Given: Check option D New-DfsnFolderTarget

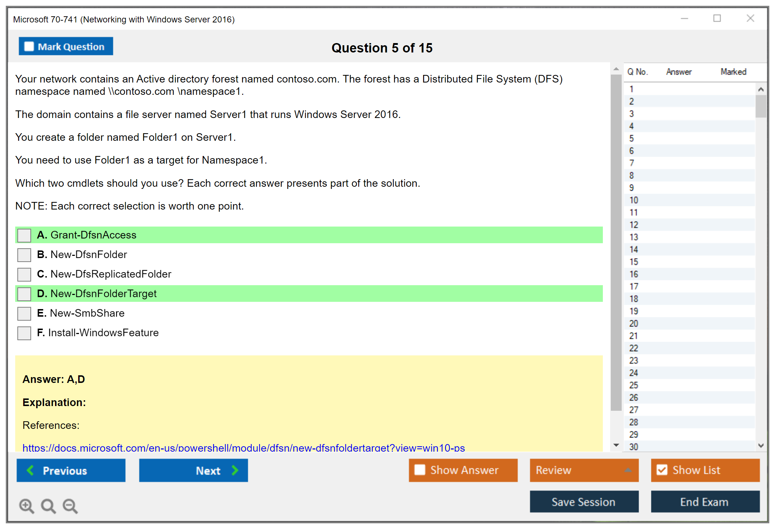Looking at the screenshot, I should (24, 294).
